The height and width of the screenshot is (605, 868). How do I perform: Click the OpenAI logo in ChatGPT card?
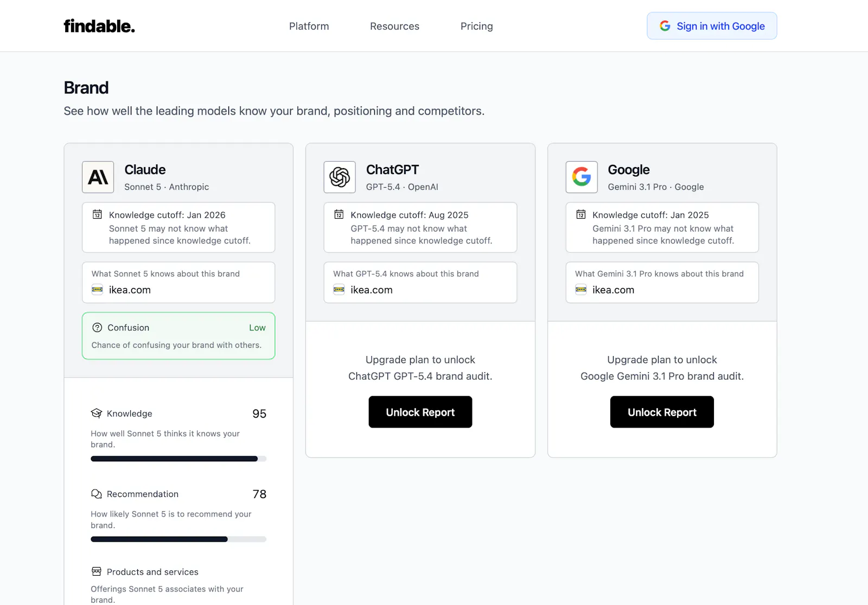click(340, 177)
